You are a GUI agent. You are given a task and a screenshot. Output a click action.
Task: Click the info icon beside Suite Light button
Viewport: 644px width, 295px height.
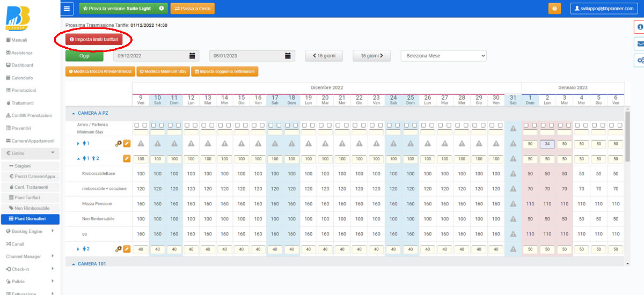161,9
